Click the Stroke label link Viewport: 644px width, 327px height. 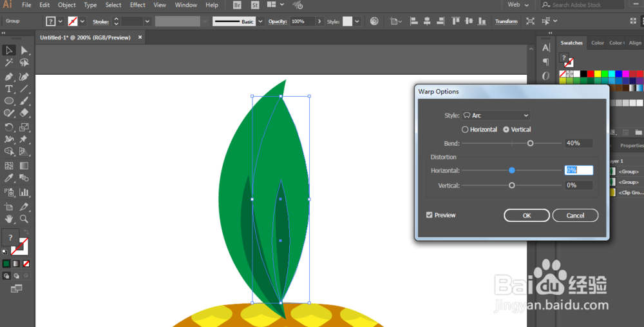(100, 22)
